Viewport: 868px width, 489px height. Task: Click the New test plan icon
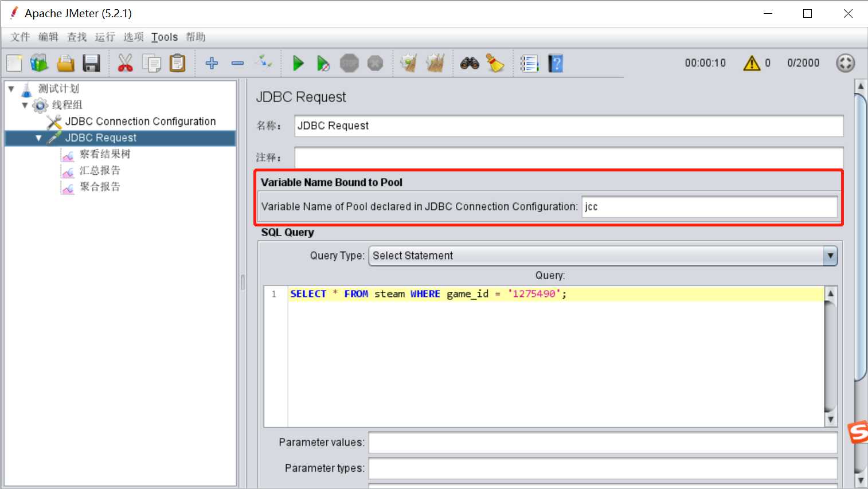(14, 63)
